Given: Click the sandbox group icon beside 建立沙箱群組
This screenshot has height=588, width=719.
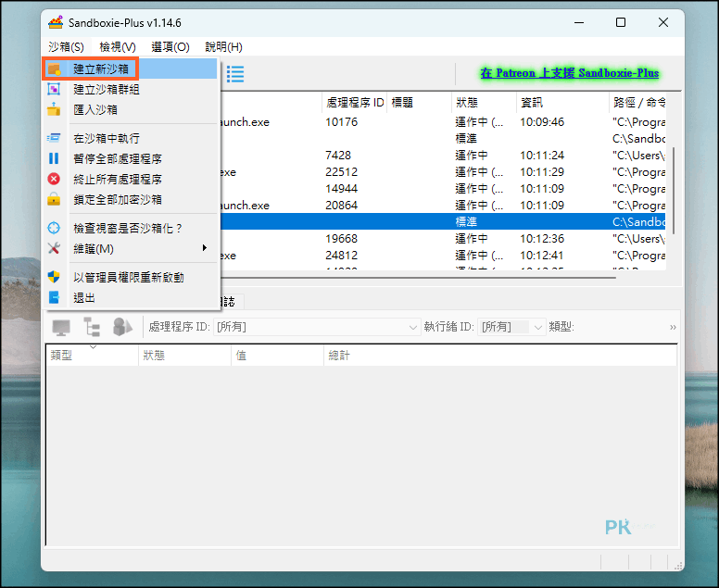Looking at the screenshot, I should pos(54,90).
